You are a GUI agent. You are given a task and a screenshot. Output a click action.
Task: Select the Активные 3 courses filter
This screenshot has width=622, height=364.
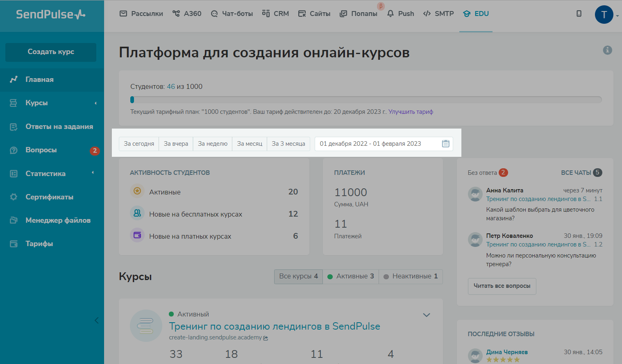point(351,276)
